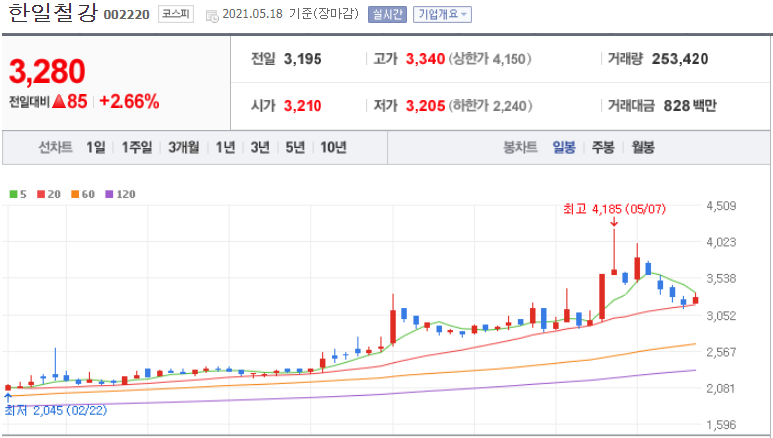Click the 시가 value 3,210
The image size is (773, 438).
pyautogui.click(x=303, y=106)
